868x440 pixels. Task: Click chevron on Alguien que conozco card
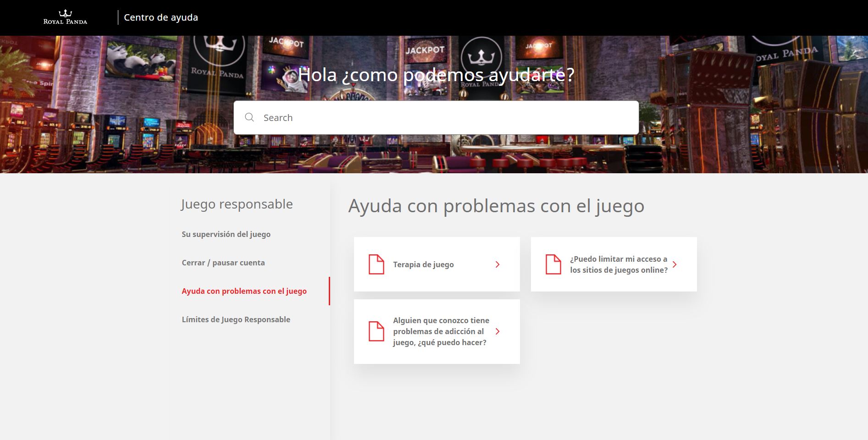click(x=498, y=331)
